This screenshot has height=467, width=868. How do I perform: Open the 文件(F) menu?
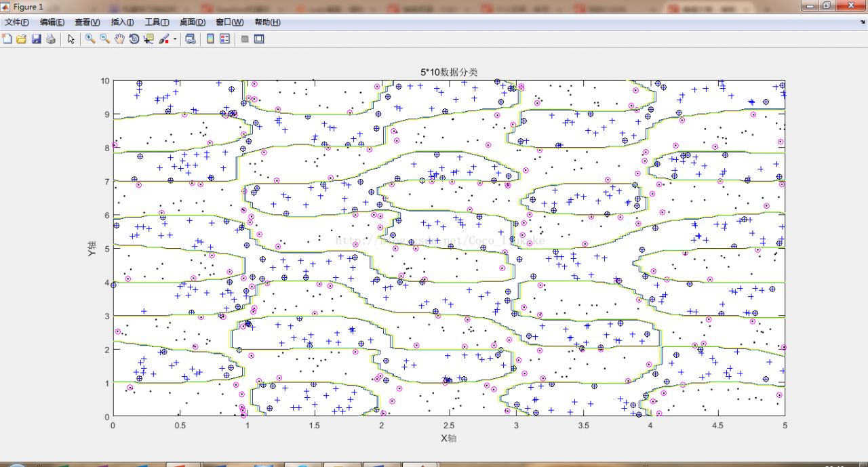click(16, 22)
